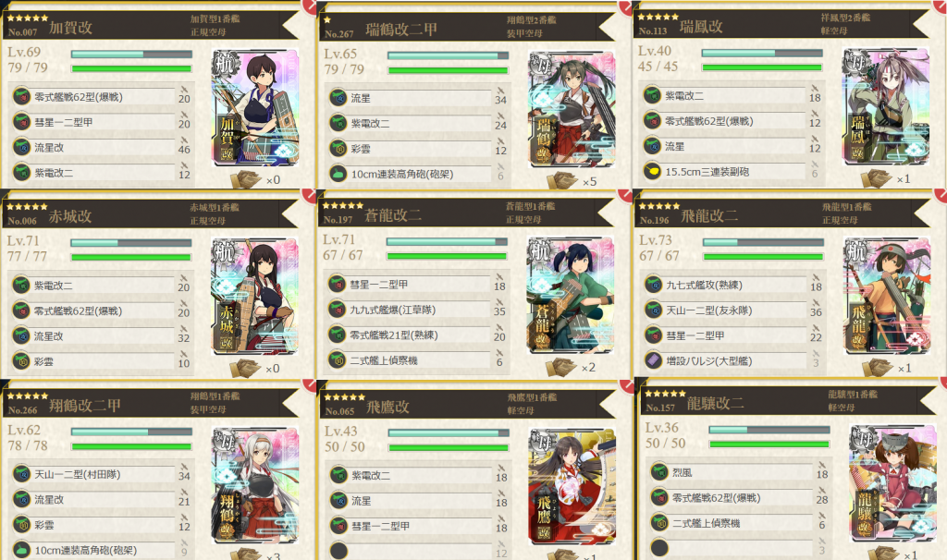Click the experience bar of 蒼龍改二
This screenshot has height=560, width=947.
(x=447, y=242)
